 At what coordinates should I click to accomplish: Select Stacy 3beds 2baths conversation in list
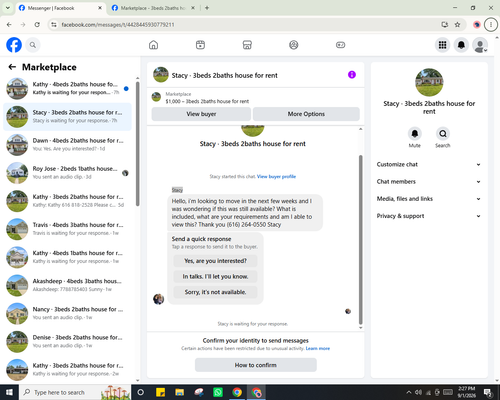(x=67, y=117)
